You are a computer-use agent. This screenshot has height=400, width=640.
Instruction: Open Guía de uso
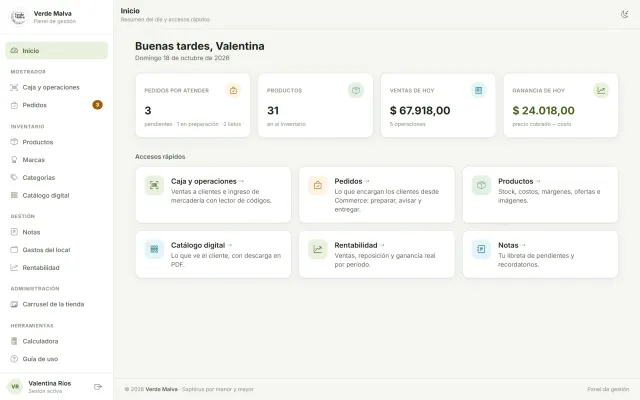coord(57,359)
